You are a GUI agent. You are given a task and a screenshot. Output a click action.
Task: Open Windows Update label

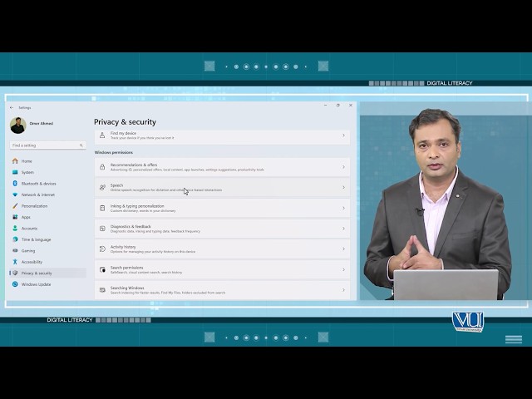tap(36, 284)
